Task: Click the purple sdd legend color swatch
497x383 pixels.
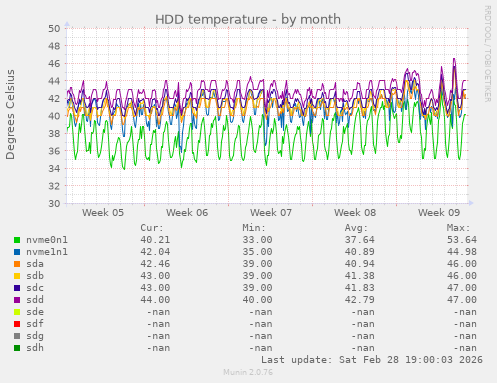Action: pos(17,300)
